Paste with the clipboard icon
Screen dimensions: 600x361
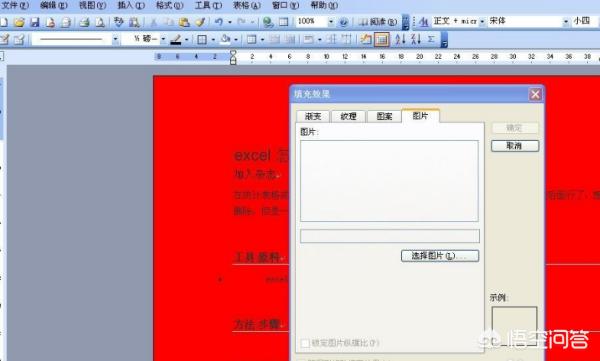click(x=184, y=22)
